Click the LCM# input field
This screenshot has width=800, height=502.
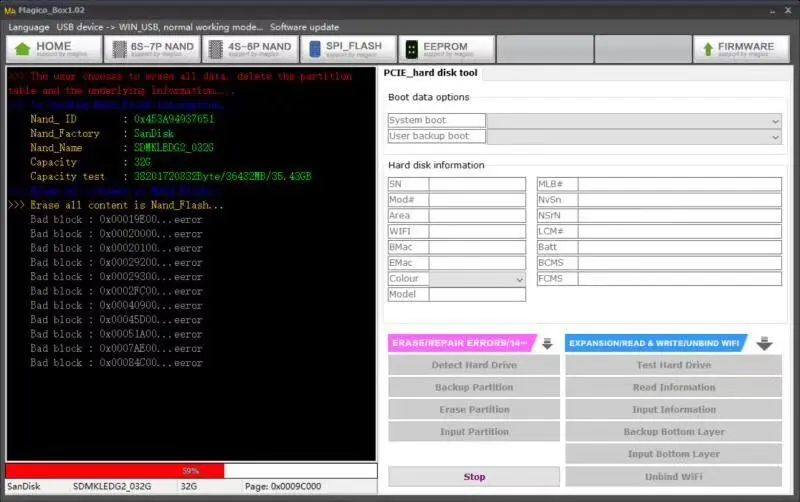point(680,232)
